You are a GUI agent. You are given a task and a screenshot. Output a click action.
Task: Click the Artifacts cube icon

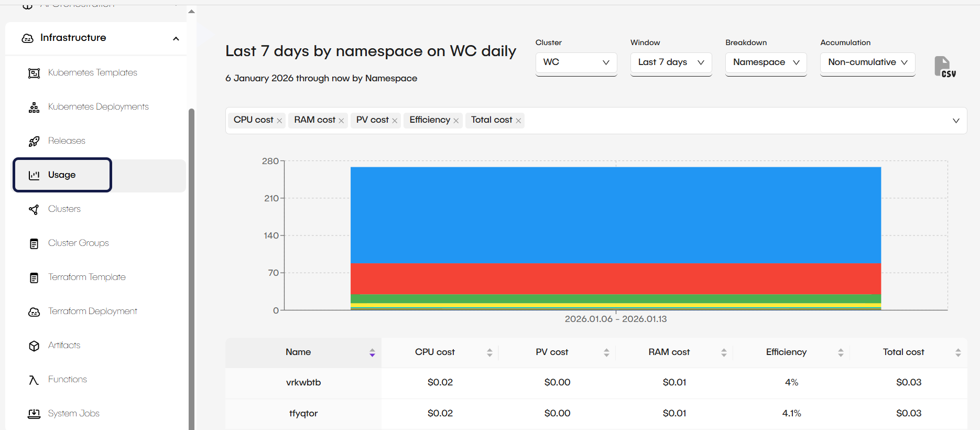pos(34,346)
